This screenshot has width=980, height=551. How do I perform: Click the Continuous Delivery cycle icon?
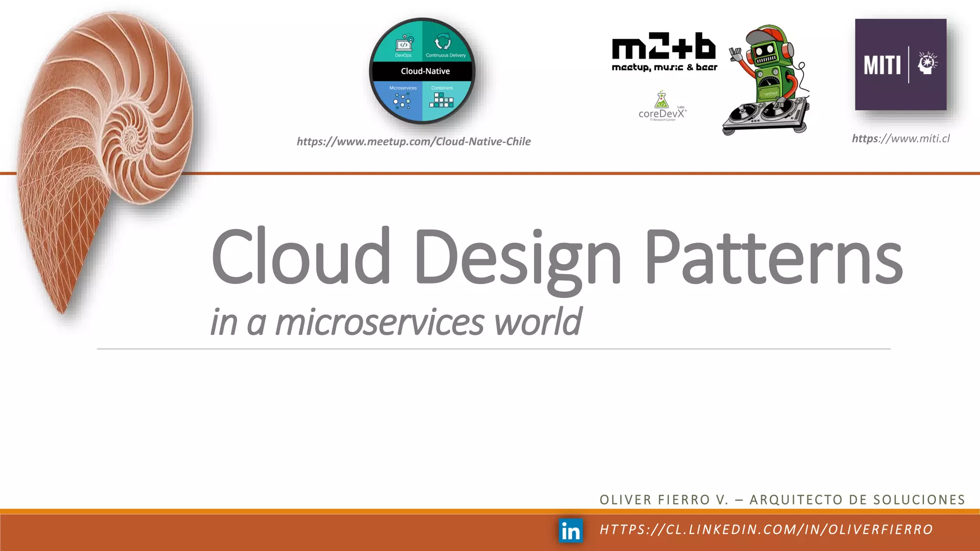coord(443,42)
